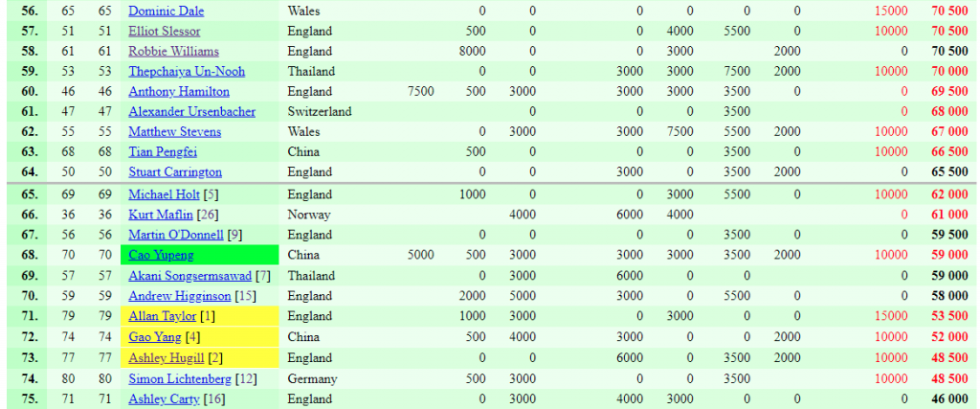Click Robbie Williams name link
980x409 pixels.
[174, 52]
